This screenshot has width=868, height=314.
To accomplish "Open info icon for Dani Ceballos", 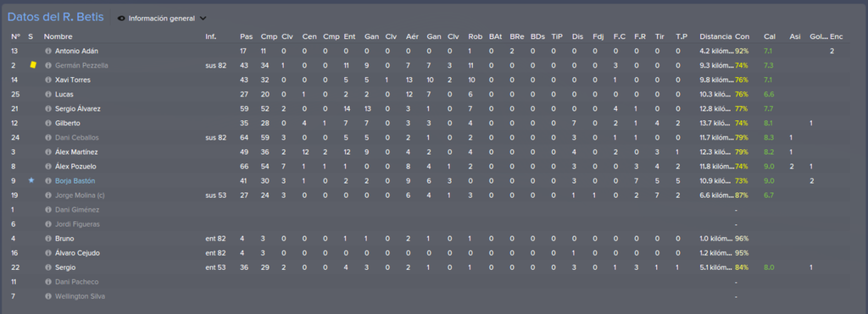I will tap(48, 138).
